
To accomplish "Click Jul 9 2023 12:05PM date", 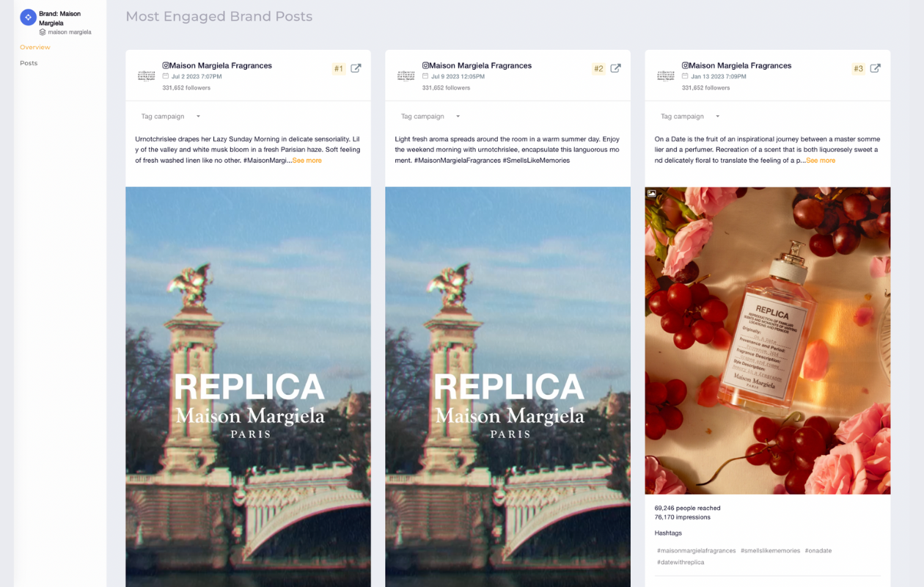I will 458,76.
